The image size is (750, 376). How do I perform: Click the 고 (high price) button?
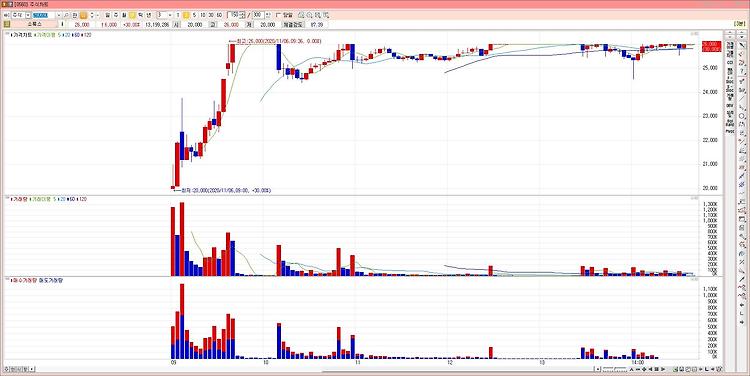pos(213,24)
